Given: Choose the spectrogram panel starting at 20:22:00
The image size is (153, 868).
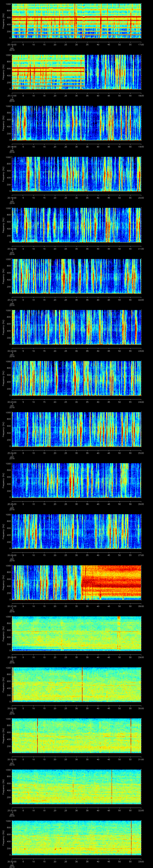Looking at the screenshot, I should pos(77,327).
